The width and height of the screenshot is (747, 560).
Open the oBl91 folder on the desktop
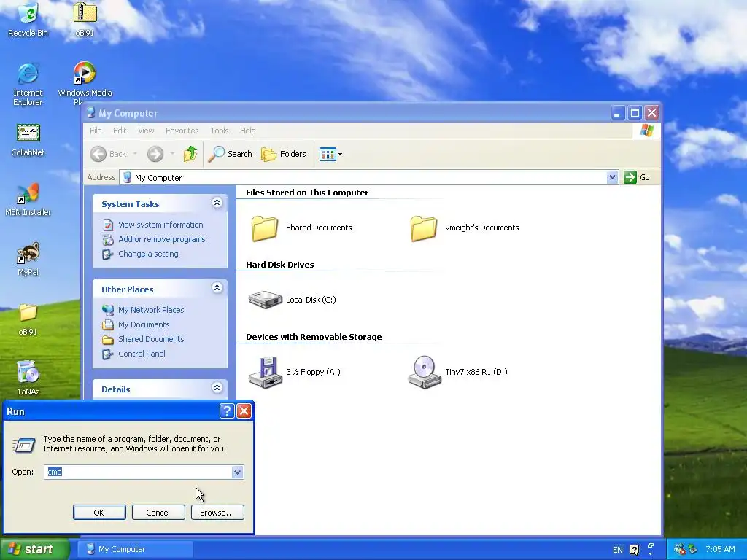point(28,319)
